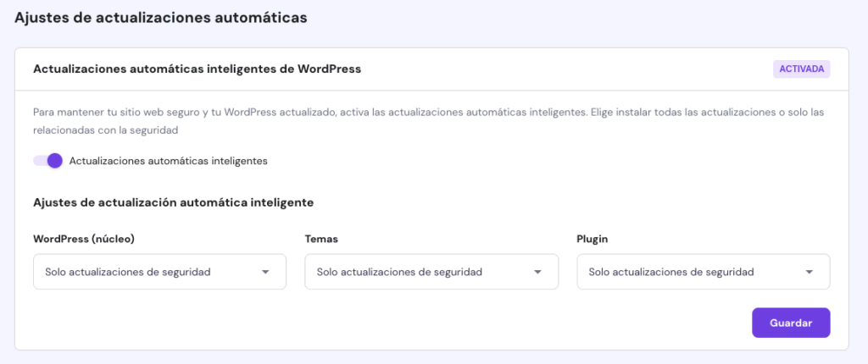The width and height of the screenshot is (868, 364).
Task: Click "Solo actualizaciones de seguridad" text under Plugin
Action: 671,272
